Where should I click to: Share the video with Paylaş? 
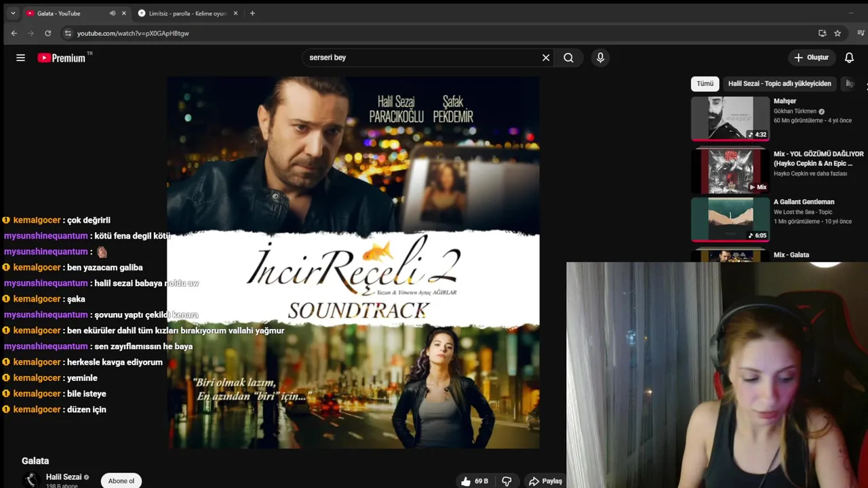click(545, 481)
